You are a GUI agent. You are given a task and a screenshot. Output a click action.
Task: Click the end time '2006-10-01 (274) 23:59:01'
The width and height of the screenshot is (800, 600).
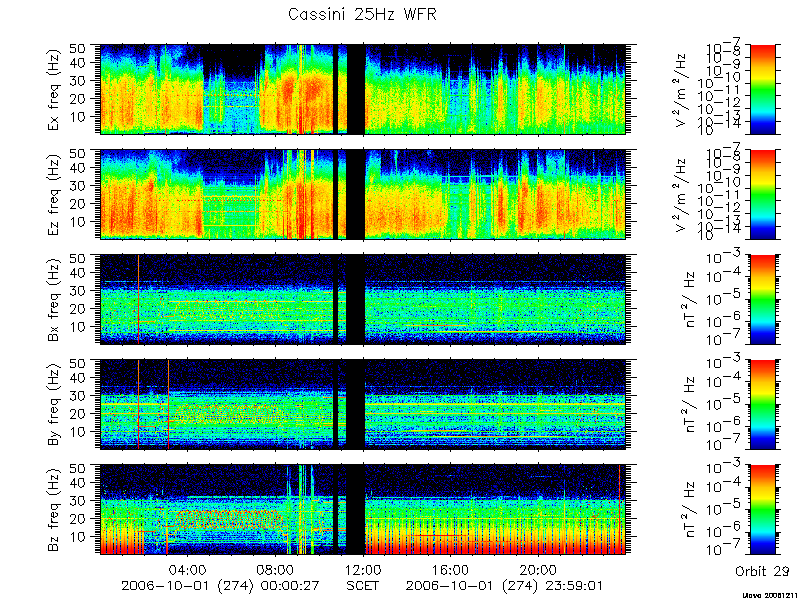pos(505,585)
